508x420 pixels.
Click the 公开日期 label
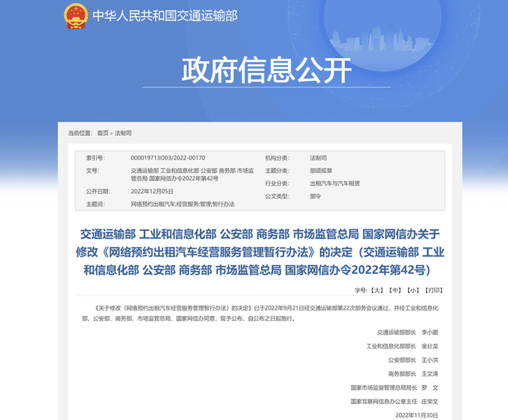coord(98,191)
